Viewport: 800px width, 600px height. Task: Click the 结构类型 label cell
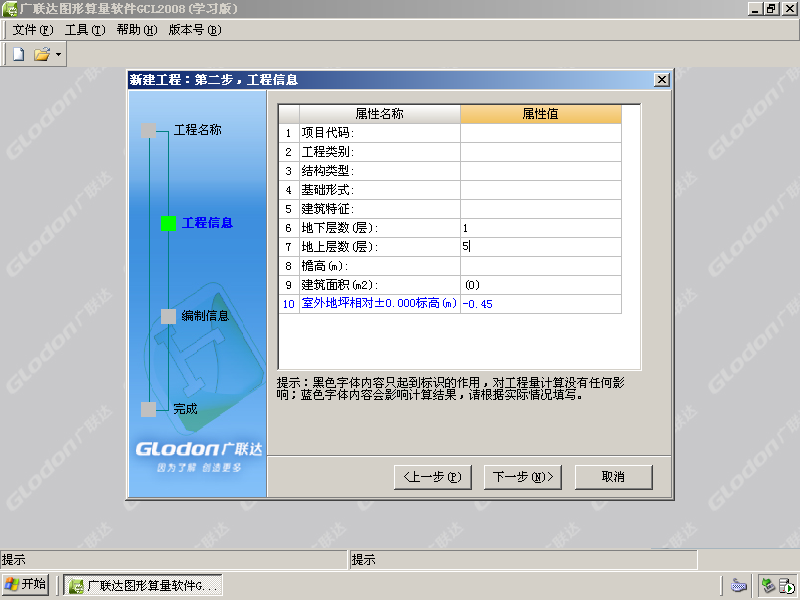tap(380, 171)
